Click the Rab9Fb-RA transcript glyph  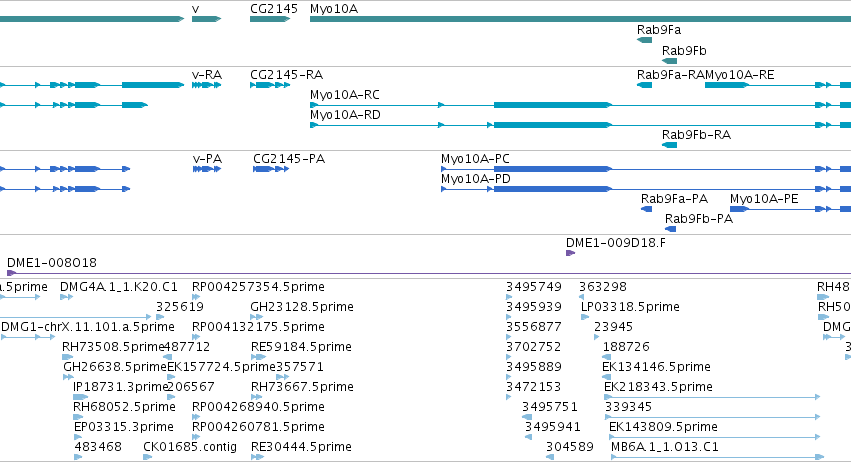[669, 145]
